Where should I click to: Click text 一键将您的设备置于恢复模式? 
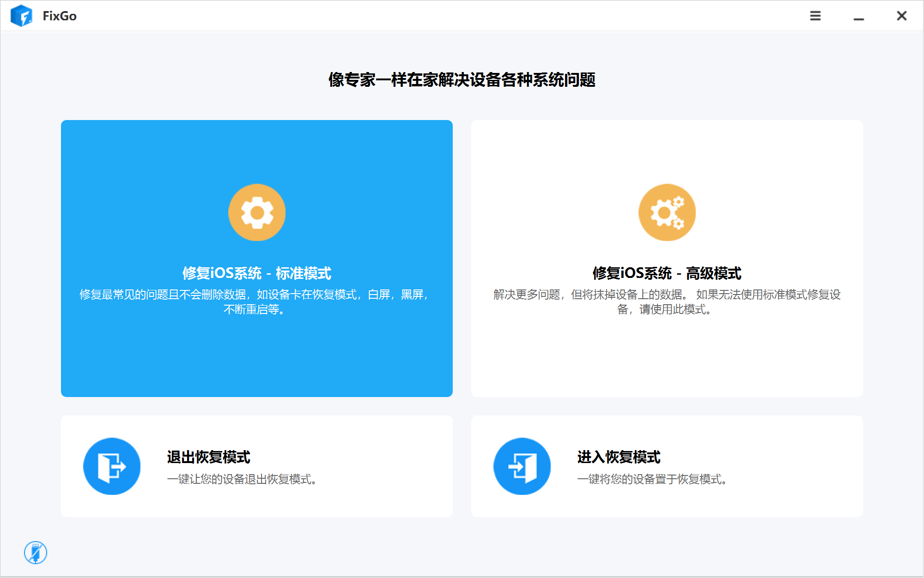click(652, 479)
